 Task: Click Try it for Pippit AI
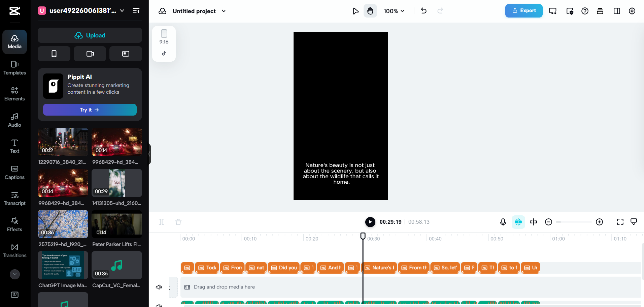[x=89, y=110]
